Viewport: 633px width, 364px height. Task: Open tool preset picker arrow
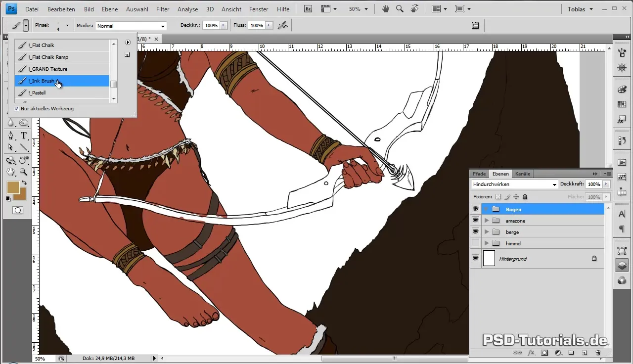[26, 25]
